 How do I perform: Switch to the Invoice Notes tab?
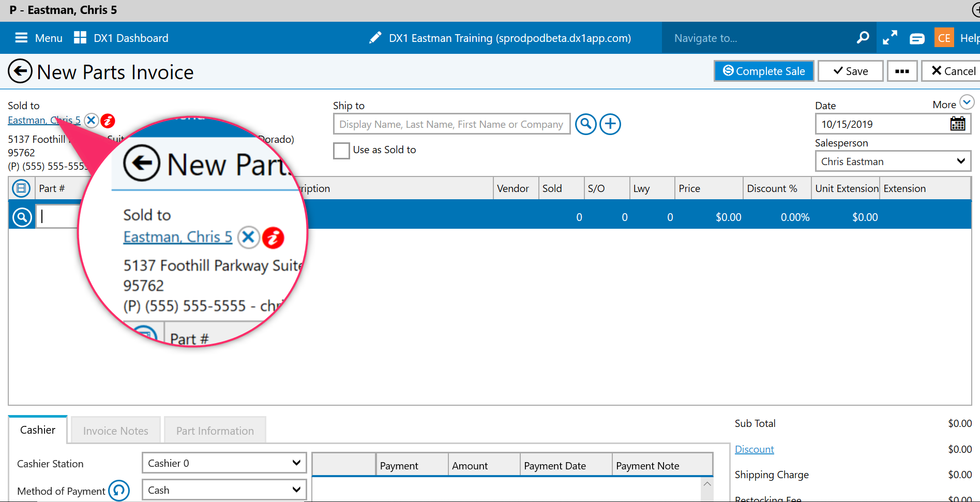116,431
